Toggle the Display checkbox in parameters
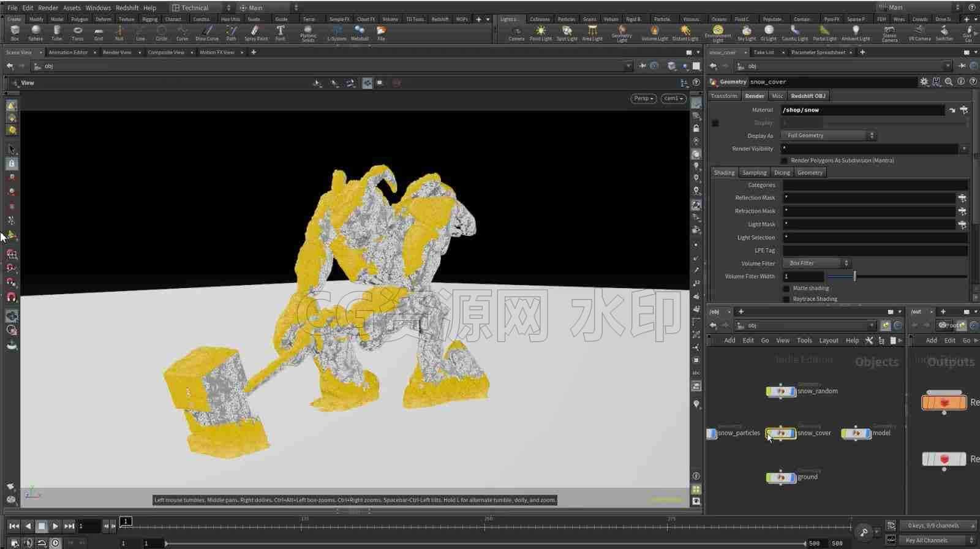The height and width of the screenshot is (549, 980). point(715,123)
